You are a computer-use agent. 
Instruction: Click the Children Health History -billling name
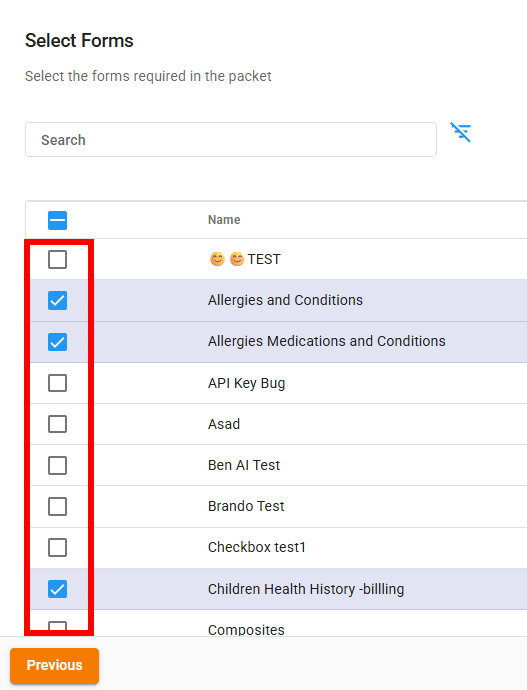coord(306,589)
